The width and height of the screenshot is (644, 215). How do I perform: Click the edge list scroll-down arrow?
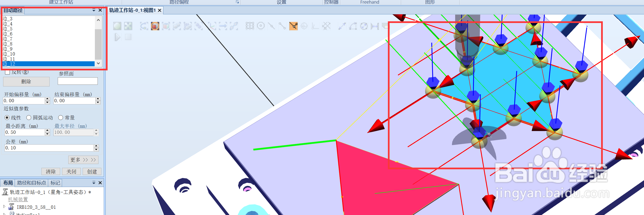(x=98, y=63)
